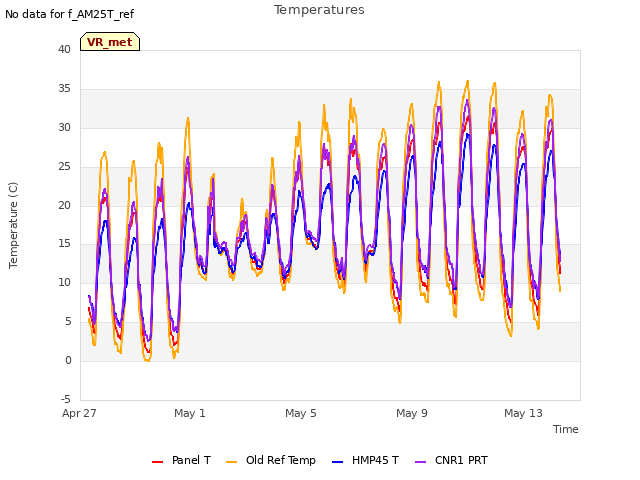Click the blue HMP45 T legend swatch
The height and width of the screenshot is (480, 640).
(x=338, y=462)
